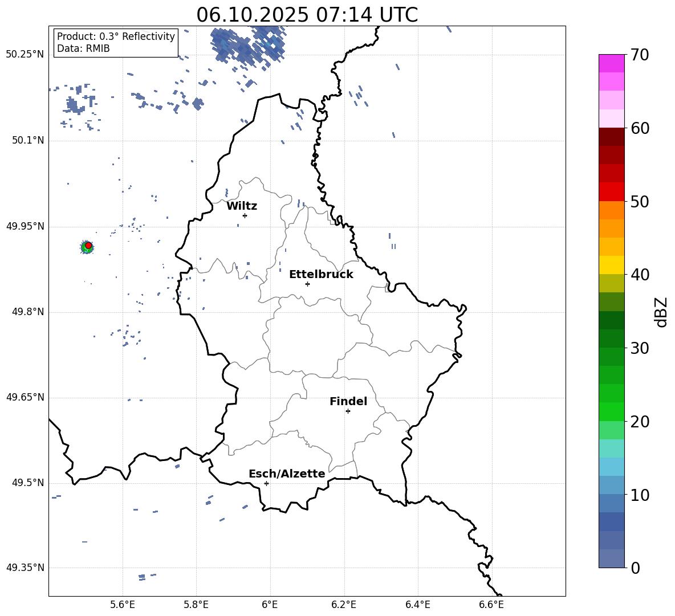Image resolution: width=675 pixels, height=616 pixels.
Task: Click the yellow band at 40 dBZ
Action: coord(612,265)
